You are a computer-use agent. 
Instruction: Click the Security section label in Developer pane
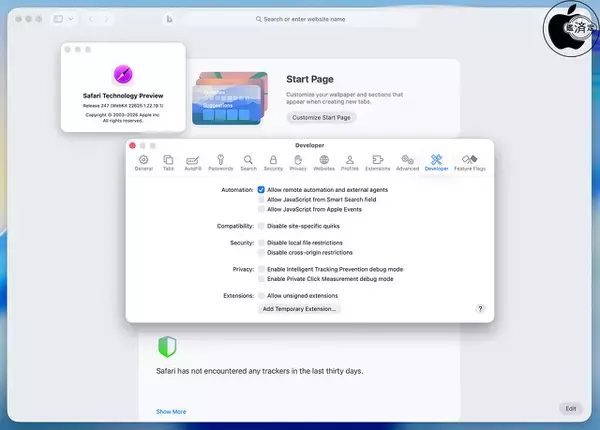tap(242, 243)
